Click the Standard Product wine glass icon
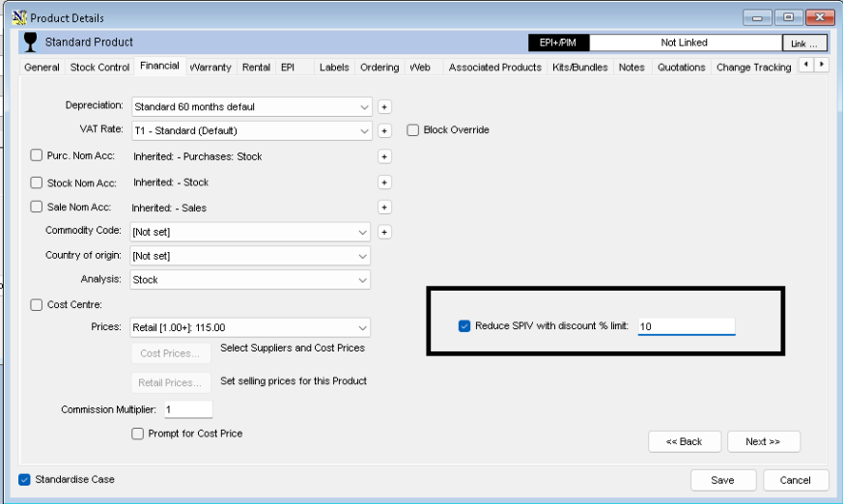This screenshot has height=504, width=843. point(31,42)
